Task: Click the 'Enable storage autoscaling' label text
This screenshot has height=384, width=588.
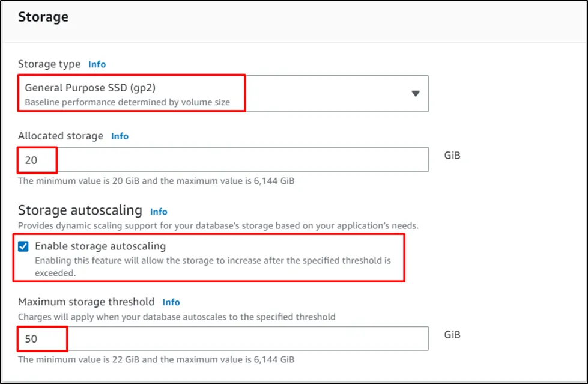Action: (100, 246)
